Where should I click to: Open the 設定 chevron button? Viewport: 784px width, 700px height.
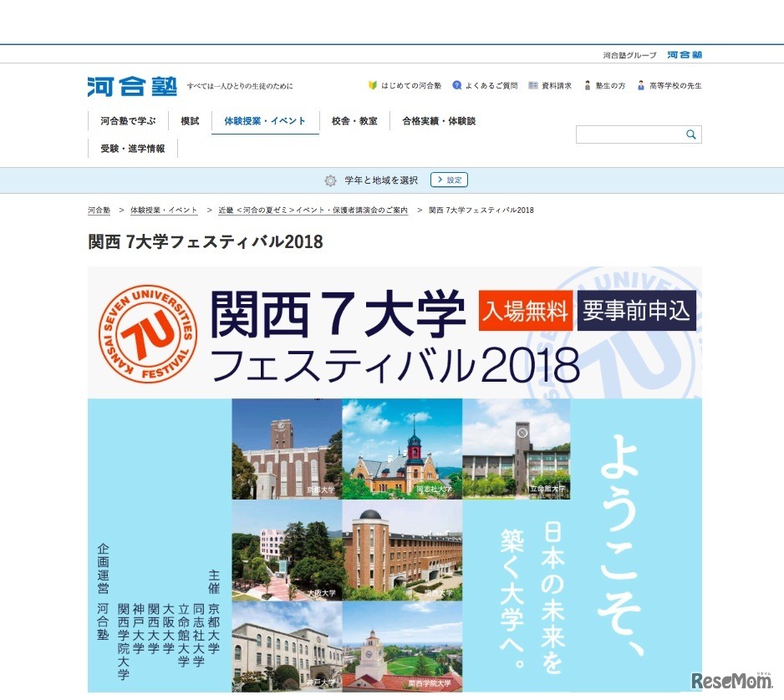[449, 180]
